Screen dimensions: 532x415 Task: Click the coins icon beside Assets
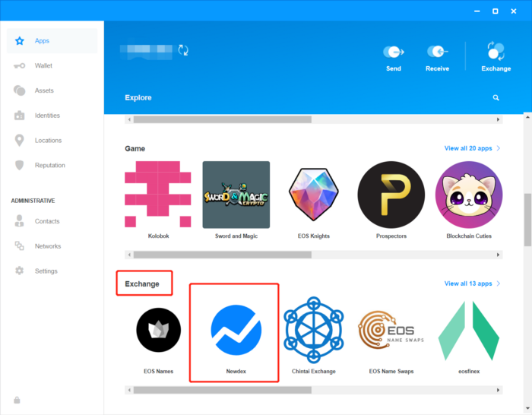pyautogui.click(x=19, y=90)
